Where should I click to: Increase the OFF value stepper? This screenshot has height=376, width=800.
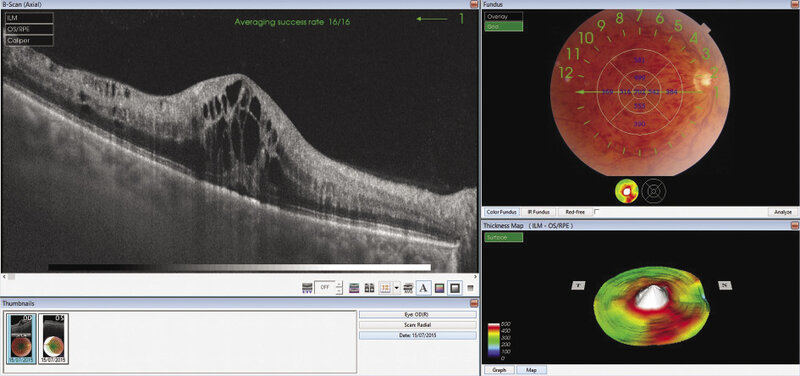tap(340, 285)
